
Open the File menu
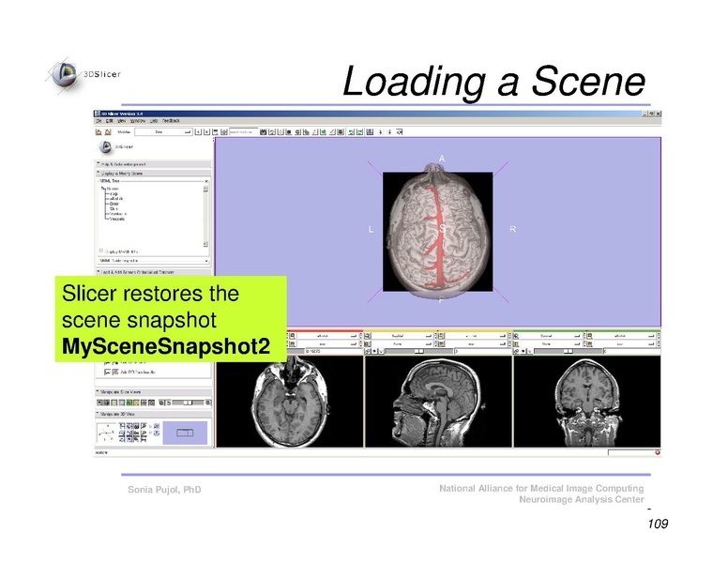[98, 121]
